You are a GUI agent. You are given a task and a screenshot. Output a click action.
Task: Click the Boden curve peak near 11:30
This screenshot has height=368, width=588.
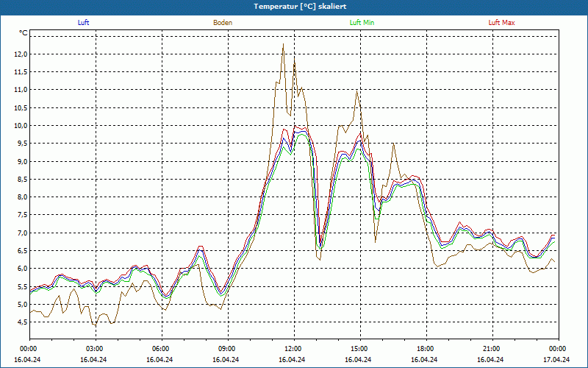click(283, 44)
